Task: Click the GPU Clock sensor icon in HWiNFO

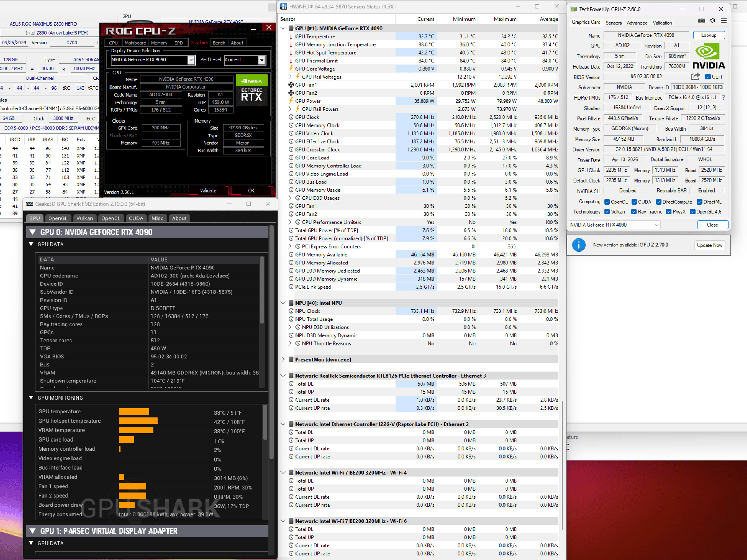Action: click(x=291, y=117)
